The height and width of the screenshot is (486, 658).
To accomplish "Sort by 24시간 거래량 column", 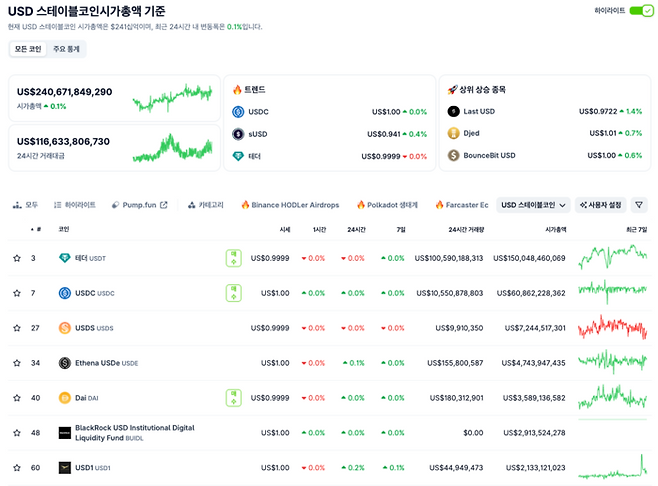I will click(x=466, y=229).
